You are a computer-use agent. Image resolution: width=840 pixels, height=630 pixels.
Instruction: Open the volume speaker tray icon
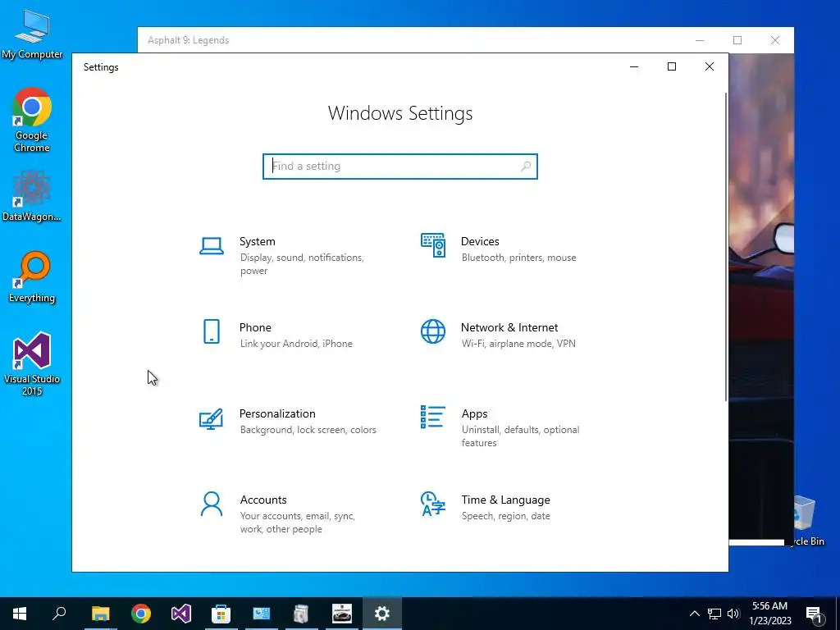[x=733, y=614]
